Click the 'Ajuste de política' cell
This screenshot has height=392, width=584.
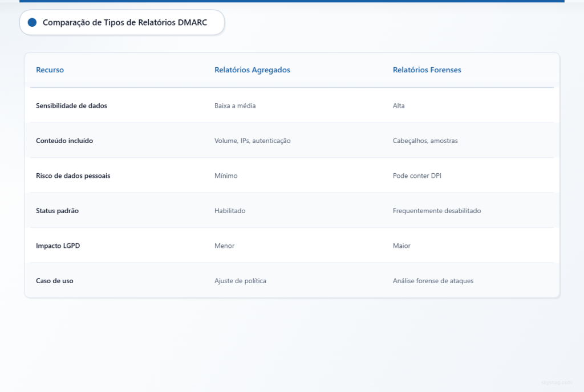point(240,281)
